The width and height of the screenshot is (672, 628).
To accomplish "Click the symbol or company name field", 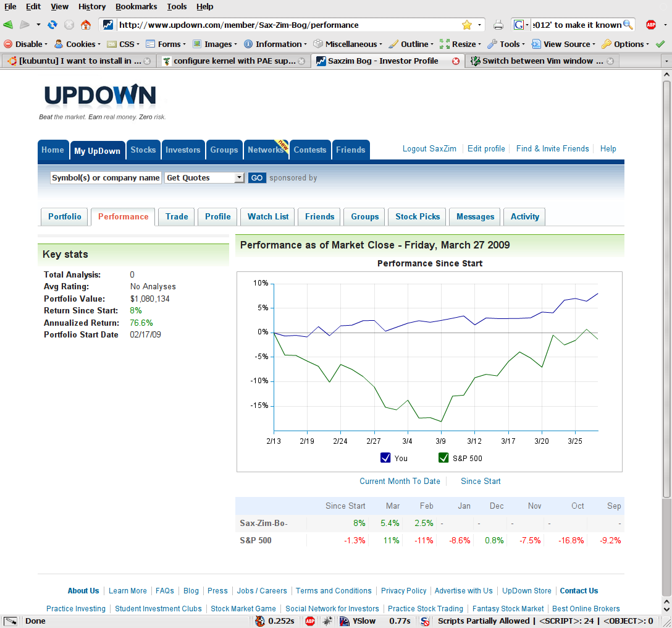I will coord(106,178).
